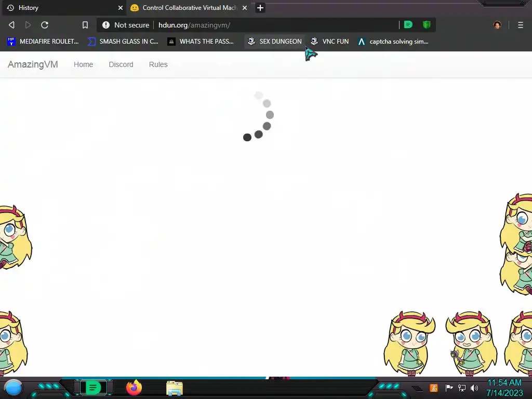Click the Java tray icon
This screenshot has width=532, height=399.
[x=434, y=388]
